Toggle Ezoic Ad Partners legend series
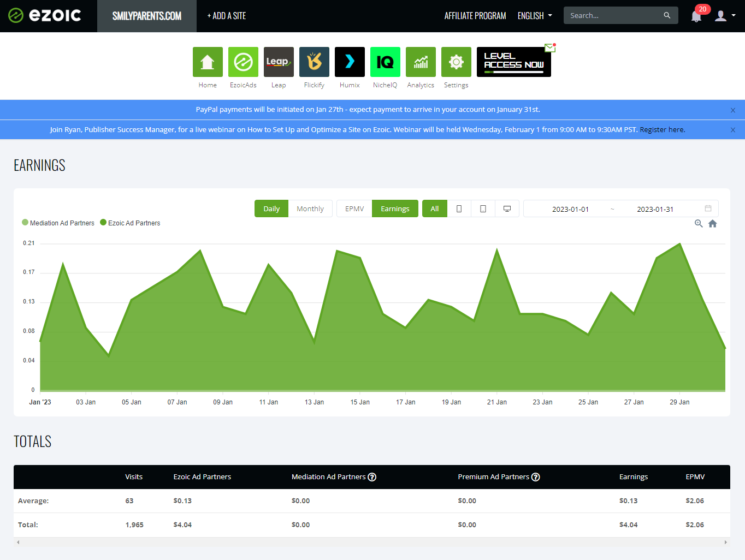745x560 pixels. pos(130,223)
